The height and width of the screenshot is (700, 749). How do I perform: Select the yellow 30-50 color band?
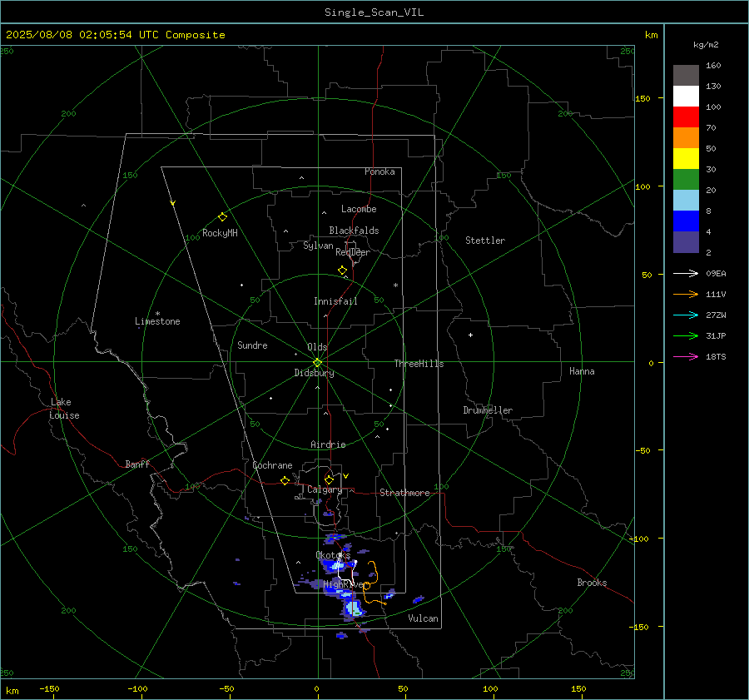(x=686, y=159)
